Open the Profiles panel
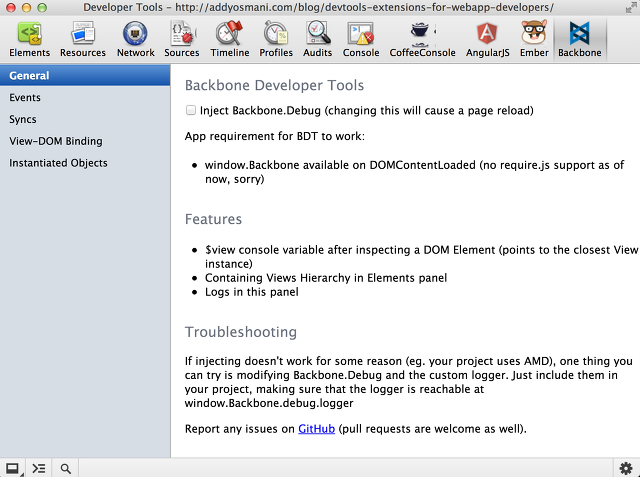Screen dimensions: 640x477 [x=276, y=40]
